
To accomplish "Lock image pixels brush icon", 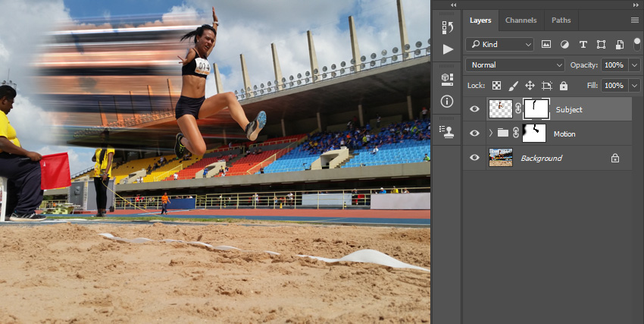I will 514,86.
